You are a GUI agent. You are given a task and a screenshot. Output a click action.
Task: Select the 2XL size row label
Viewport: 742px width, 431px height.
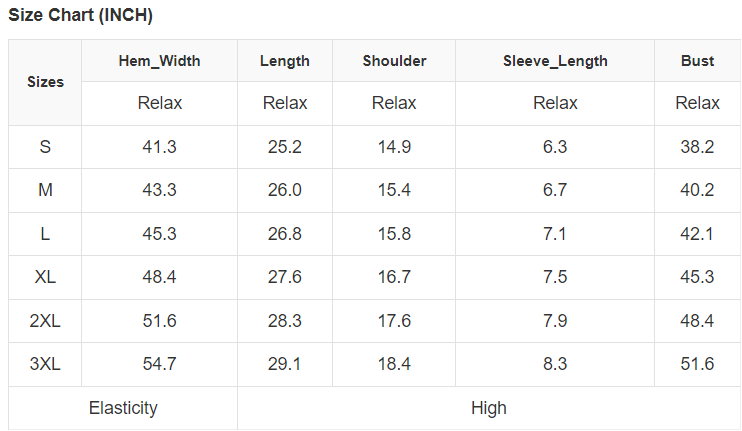(x=45, y=321)
